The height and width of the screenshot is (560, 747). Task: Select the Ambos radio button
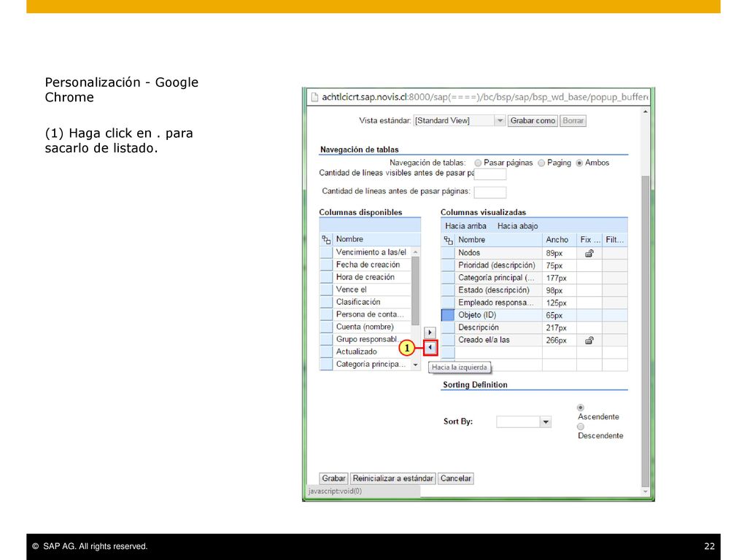click(579, 163)
